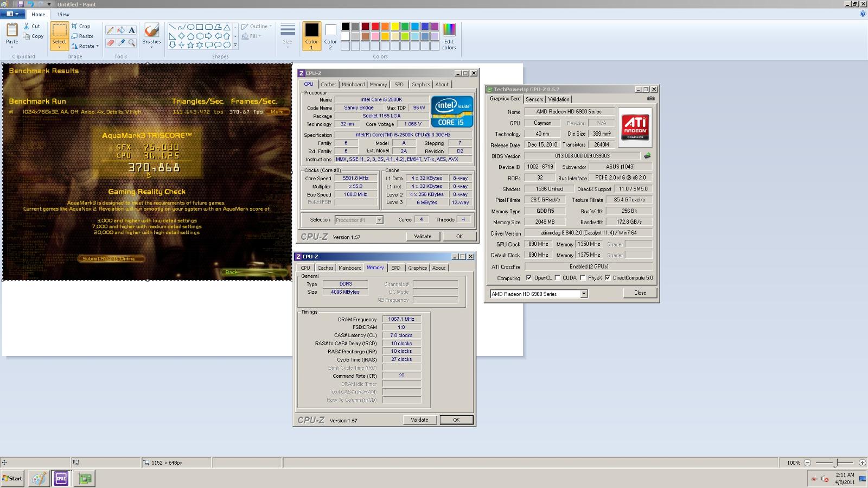Click the Copy icon in Clipboard group
This screenshot has width=868, height=488.
click(x=27, y=36)
